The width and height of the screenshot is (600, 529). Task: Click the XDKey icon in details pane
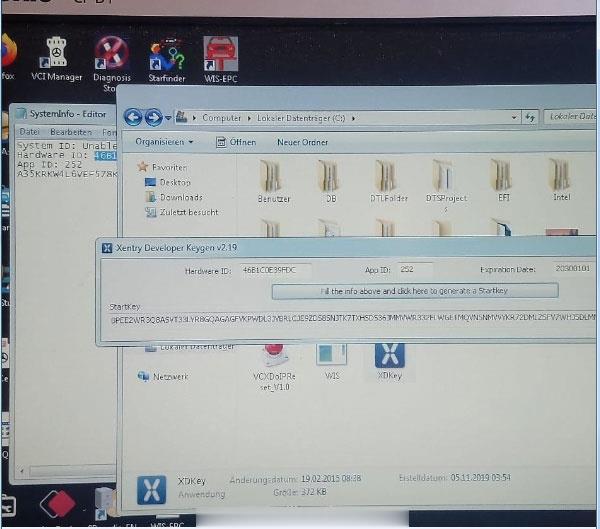coord(152,490)
